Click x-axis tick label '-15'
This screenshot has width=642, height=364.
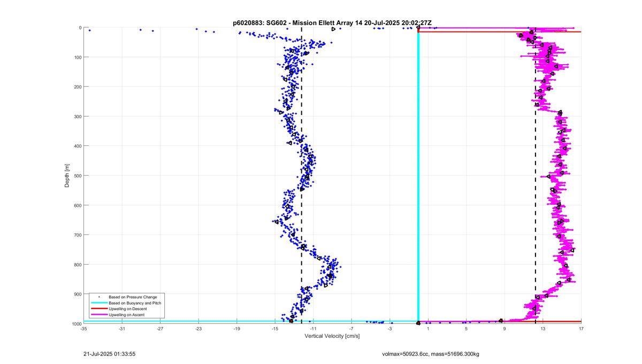pyautogui.click(x=275, y=329)
